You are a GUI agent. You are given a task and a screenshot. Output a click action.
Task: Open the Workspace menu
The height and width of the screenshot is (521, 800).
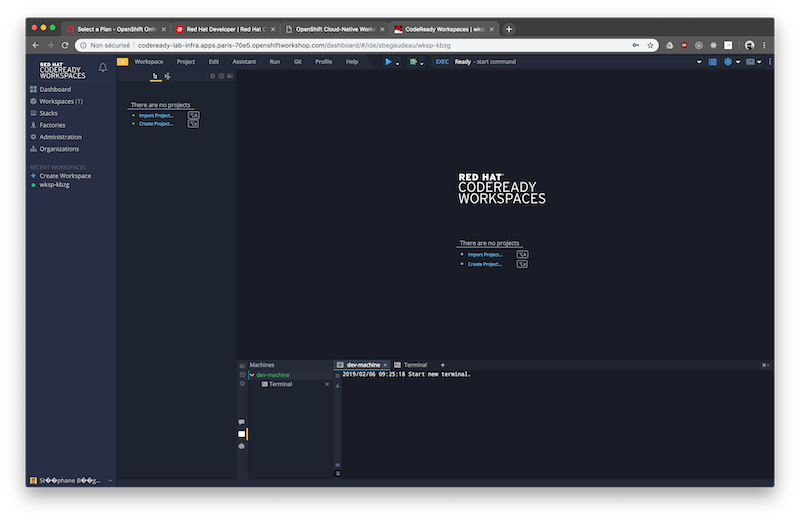[x=148, y=62]
